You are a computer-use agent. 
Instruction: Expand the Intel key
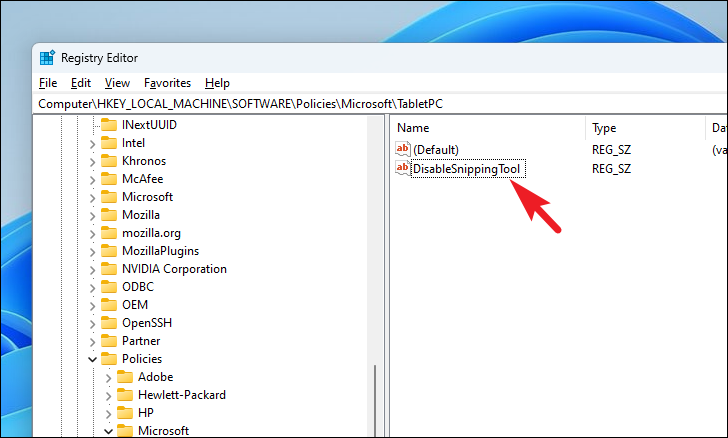[92, 144]
